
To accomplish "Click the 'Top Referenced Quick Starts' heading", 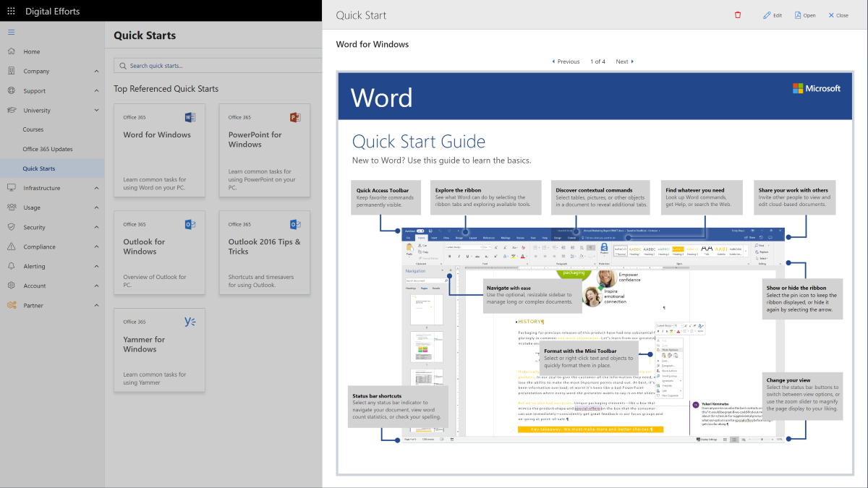I will 166,89.
